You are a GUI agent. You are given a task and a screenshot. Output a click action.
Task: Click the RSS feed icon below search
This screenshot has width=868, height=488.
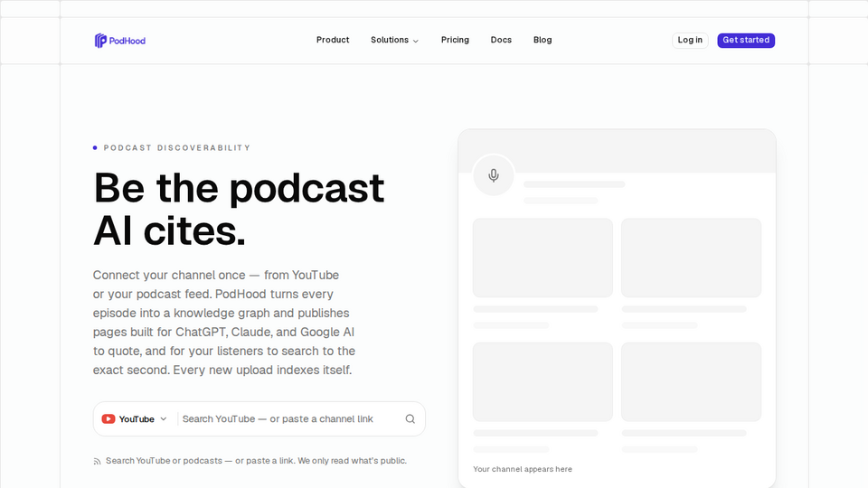97,462
